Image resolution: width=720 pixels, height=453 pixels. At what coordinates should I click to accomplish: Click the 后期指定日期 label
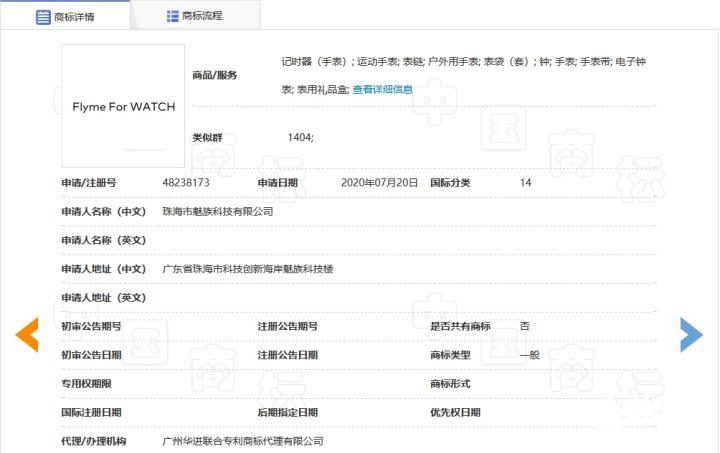pyautogui.click(x=287, y=412)
